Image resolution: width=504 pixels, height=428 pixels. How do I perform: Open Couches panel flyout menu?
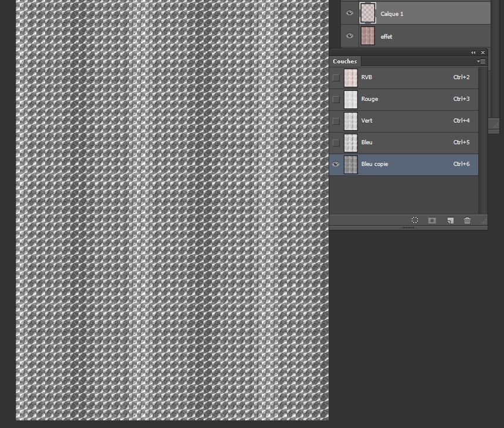coord(481,61)
